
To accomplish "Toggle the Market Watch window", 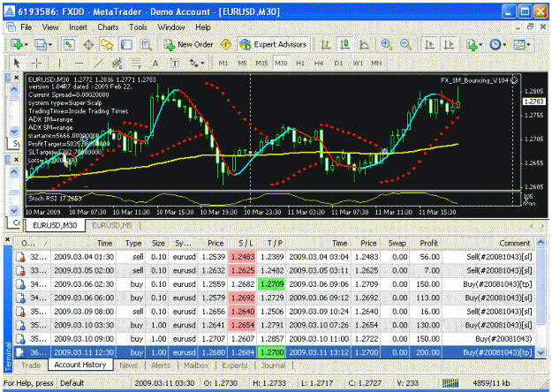I will pos(69,45).
